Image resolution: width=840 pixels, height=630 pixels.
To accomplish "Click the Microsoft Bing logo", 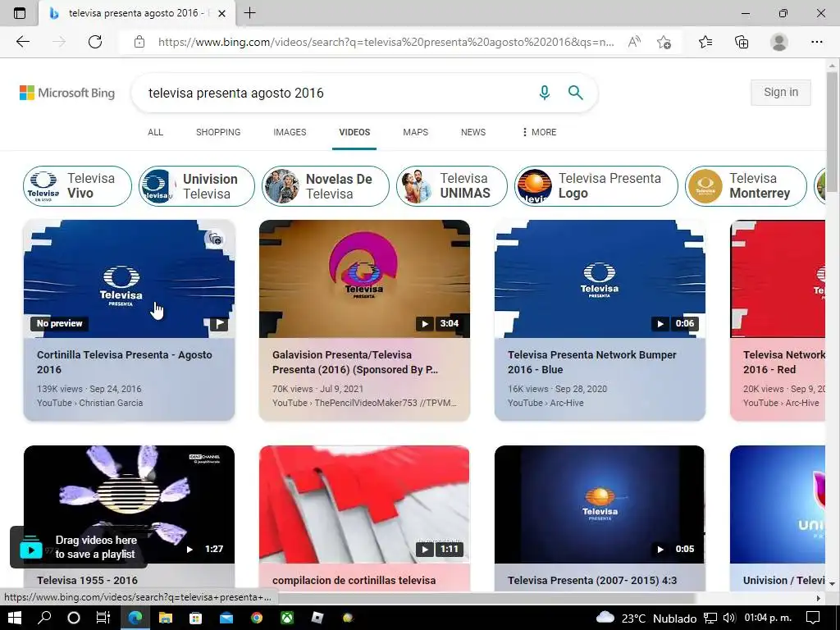I will [x=67, y=93].
